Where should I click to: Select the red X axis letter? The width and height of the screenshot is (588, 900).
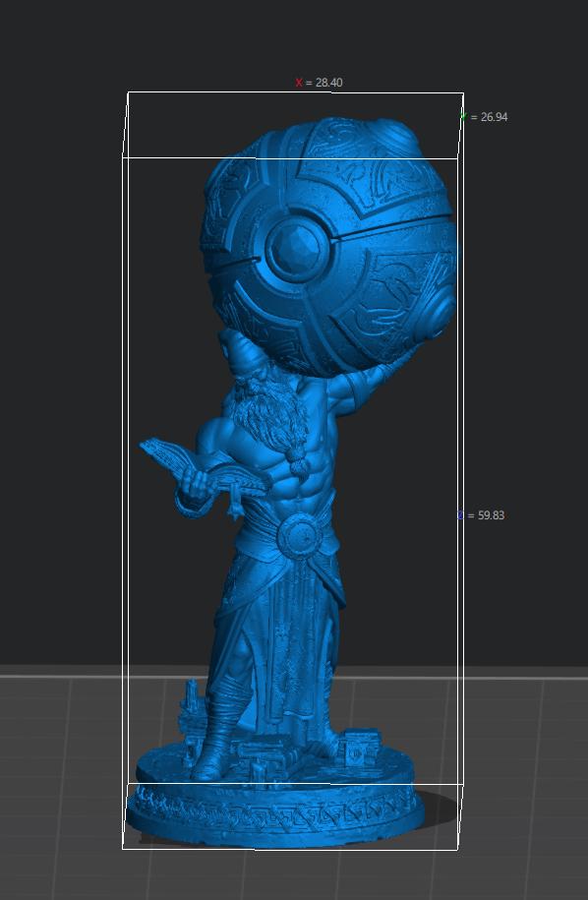(x=298, y=83)
